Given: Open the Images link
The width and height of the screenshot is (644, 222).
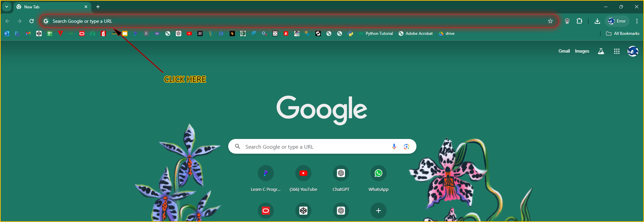Looking at the screenshot, I should (582, 51).
